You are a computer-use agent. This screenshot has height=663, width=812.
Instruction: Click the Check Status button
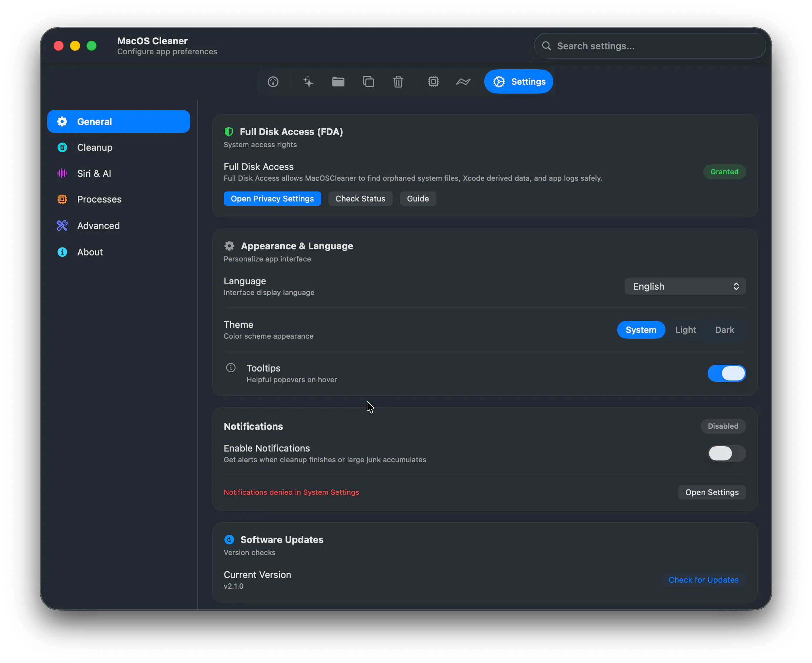coord(360,199)
